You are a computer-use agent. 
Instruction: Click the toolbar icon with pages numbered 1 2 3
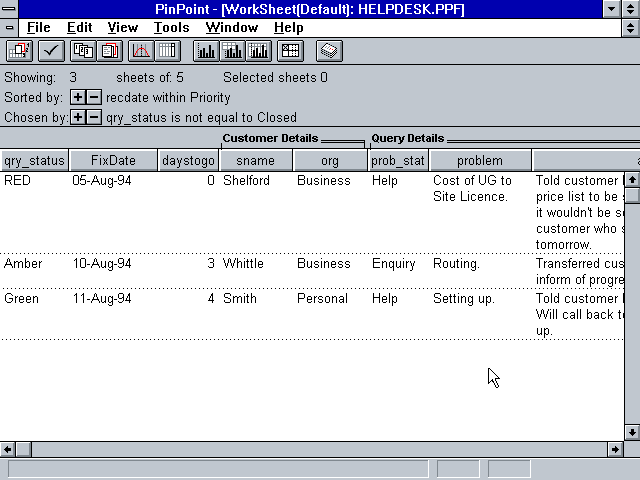(x=83, y=51)
